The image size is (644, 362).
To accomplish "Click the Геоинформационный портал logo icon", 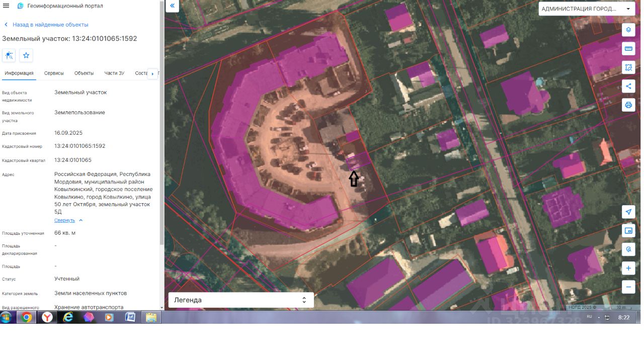I will [x=20, y=6].
